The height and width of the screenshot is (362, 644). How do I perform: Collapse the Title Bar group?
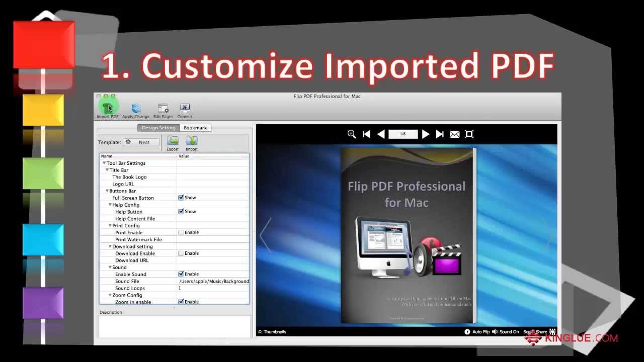[107, 170]
